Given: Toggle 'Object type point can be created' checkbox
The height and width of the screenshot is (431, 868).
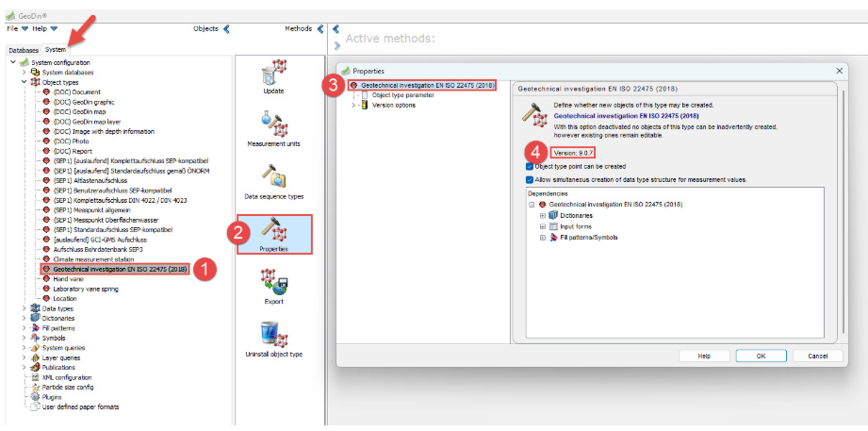Looking at the screenshot, I should 529,166.
